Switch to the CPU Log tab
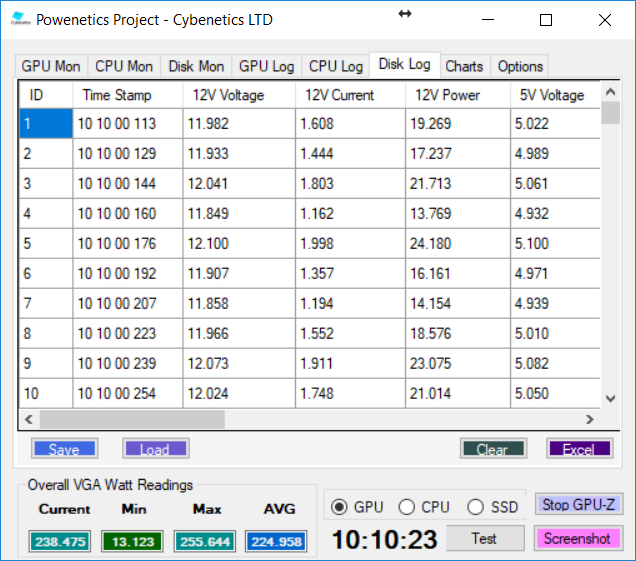636x561 pixels. point(336,66)
